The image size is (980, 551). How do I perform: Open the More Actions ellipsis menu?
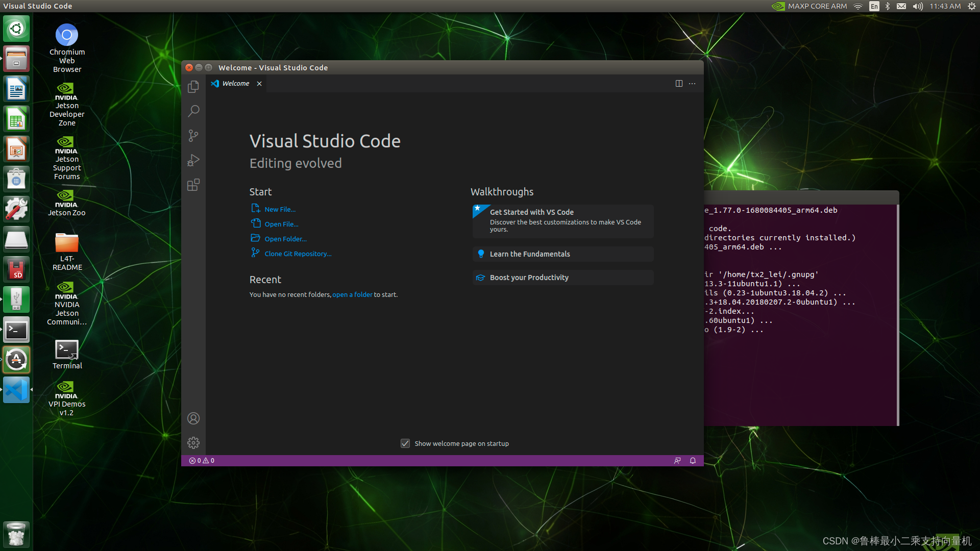[x=692, y=83]
